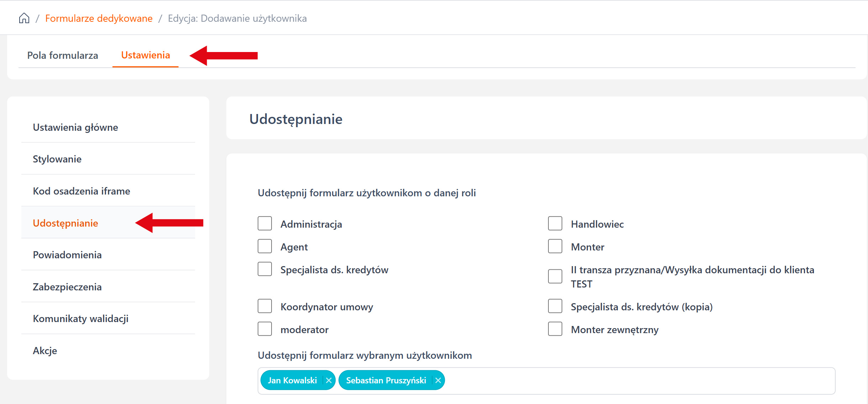This screenshot has height=404, width=868.
Task: Tick Specjalista ds. kredytów (kopia) checkbox
Action: coord(555,306)
